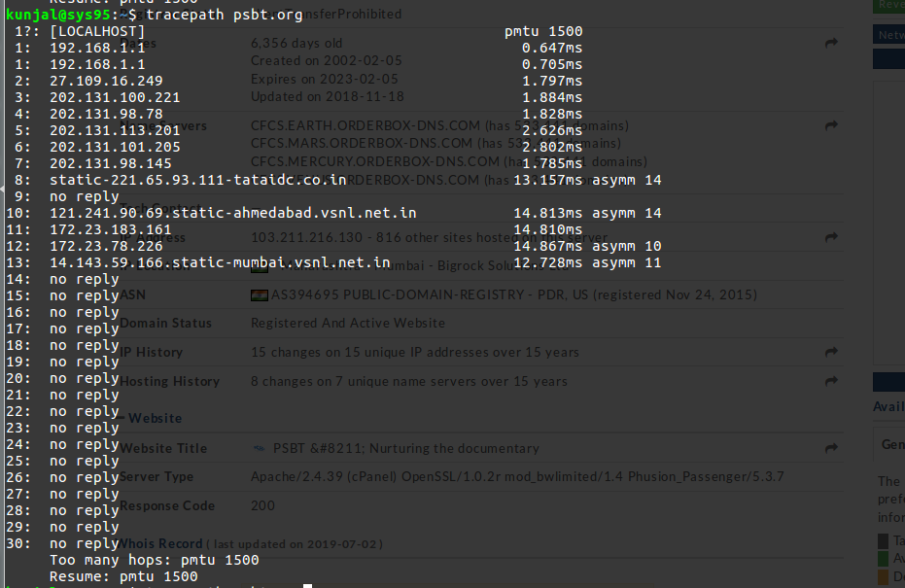
Task: Click share arrow beside the name servers list
Action: (x=831, y=125)
